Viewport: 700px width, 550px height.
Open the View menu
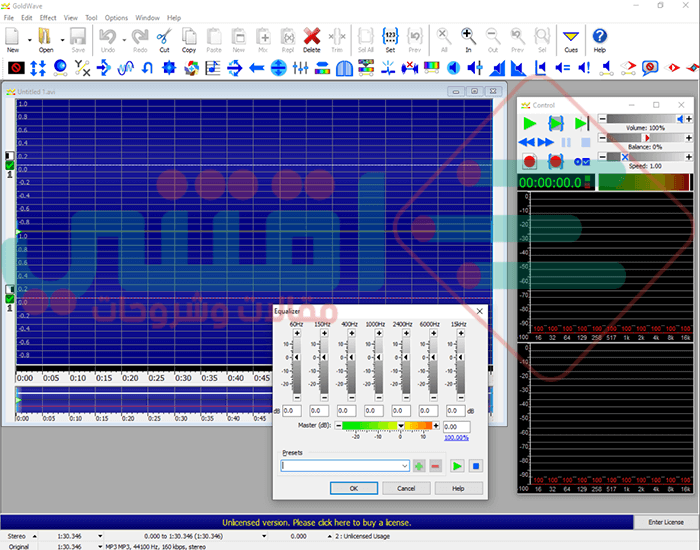[71, 18]
